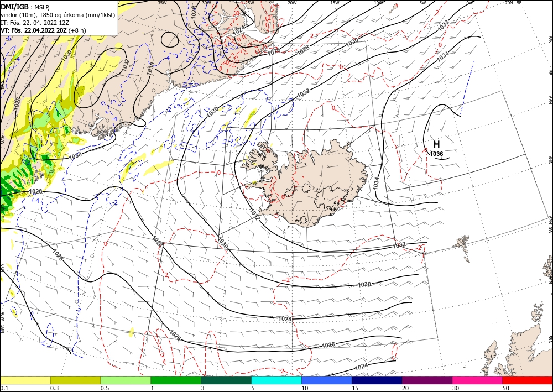Click the yellow 0.1 mm legend swatch
The height and width of the screenshot is (392, 553).
pos(25,380)
